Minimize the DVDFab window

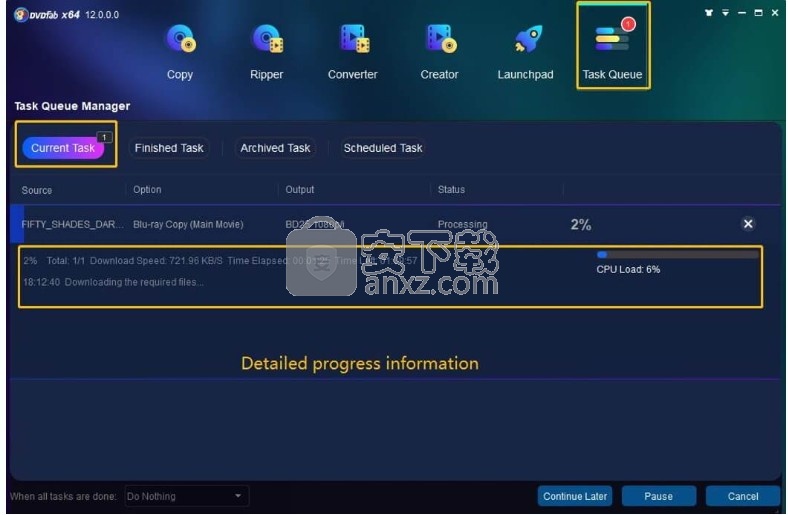click(742, 13)
